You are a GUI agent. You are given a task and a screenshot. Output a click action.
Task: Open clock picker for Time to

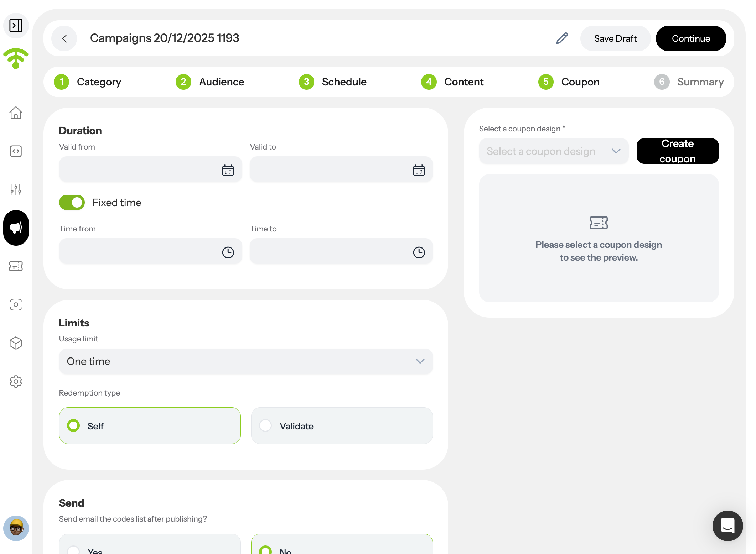(419, 252)
